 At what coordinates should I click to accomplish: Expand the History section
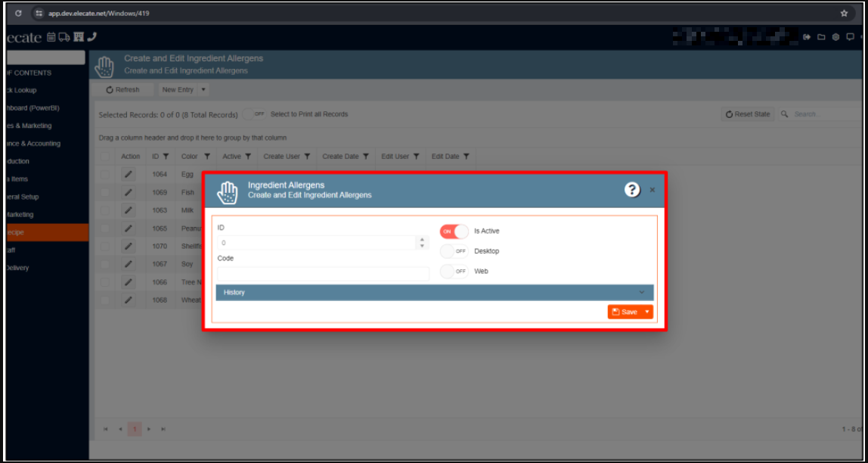[x=434, y=292]
